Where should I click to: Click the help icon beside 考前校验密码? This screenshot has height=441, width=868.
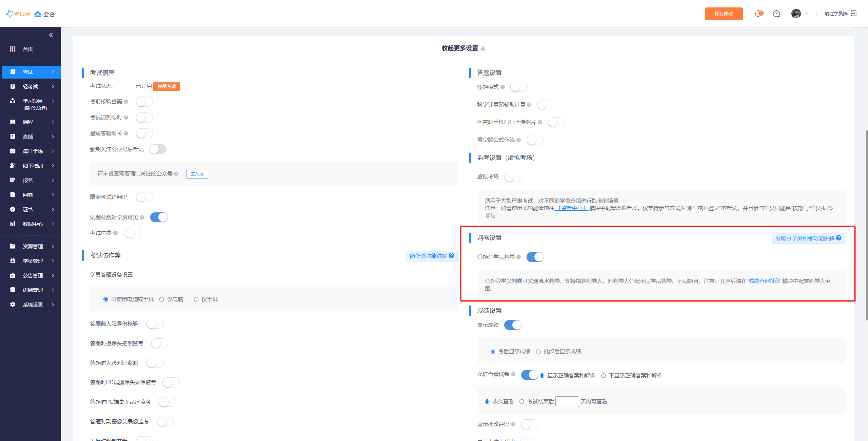[126, 102]
